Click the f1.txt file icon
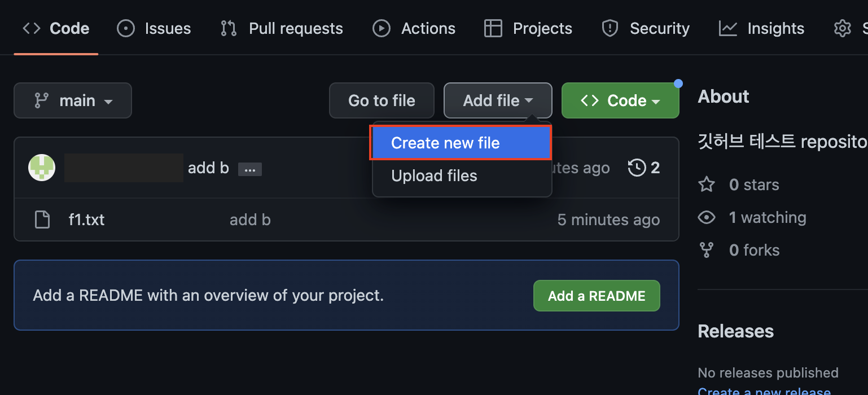Image resolution: width=868 pixels, height=395 pixels. pos(42,220)
